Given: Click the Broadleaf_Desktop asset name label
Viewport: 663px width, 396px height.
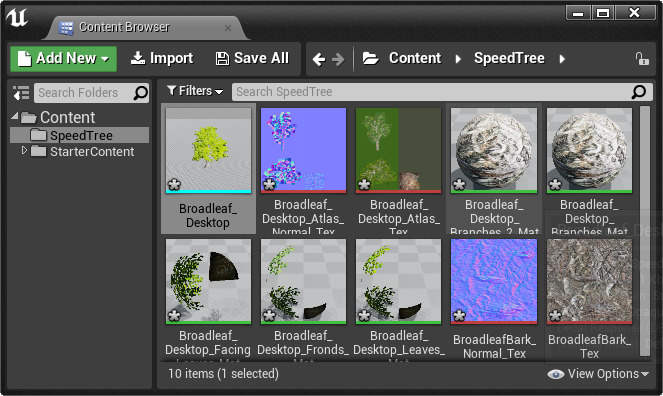Looking at the screenshot, I should pos(208,216).
